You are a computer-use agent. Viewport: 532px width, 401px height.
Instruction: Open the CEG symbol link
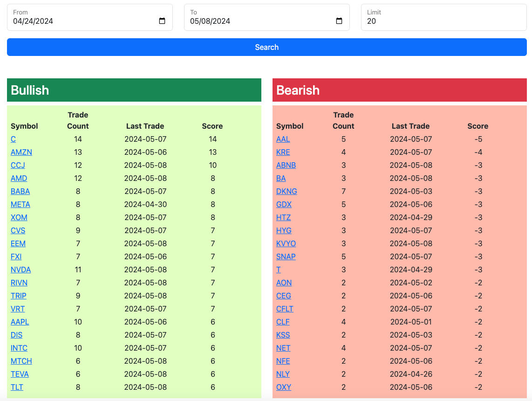point(284,296)
